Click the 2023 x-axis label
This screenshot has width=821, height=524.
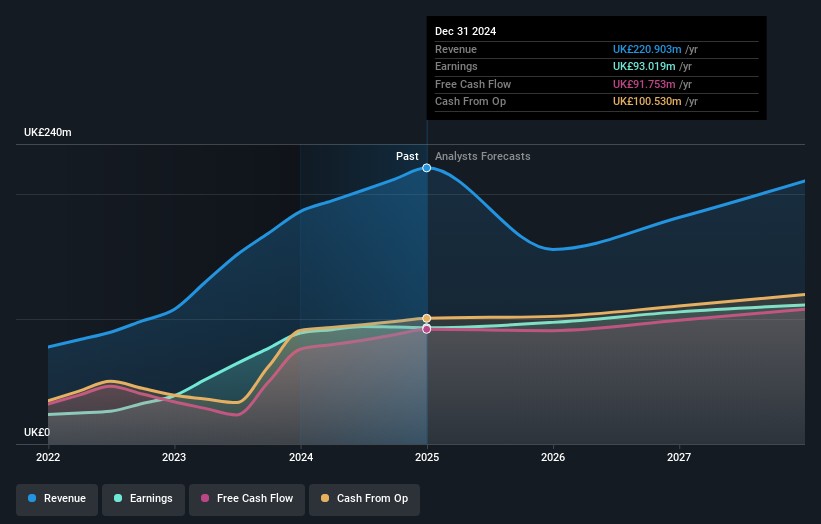pos(174,458)
